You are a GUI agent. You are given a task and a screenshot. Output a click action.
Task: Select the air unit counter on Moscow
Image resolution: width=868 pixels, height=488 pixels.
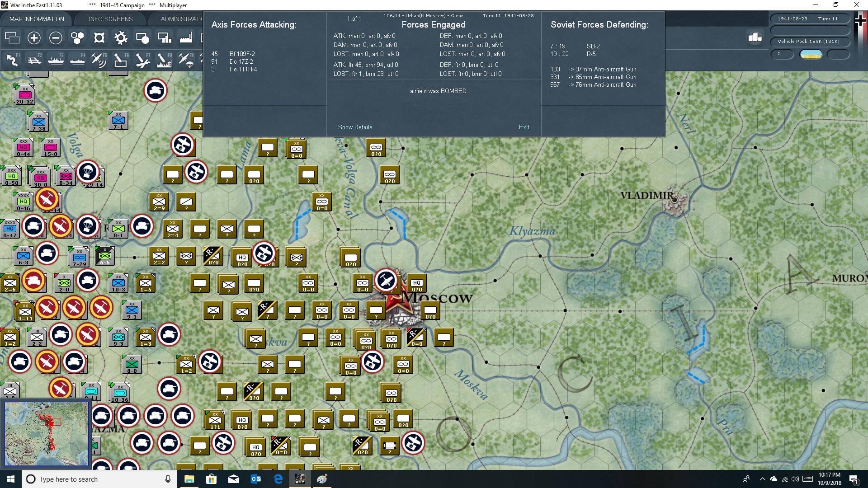386,280
